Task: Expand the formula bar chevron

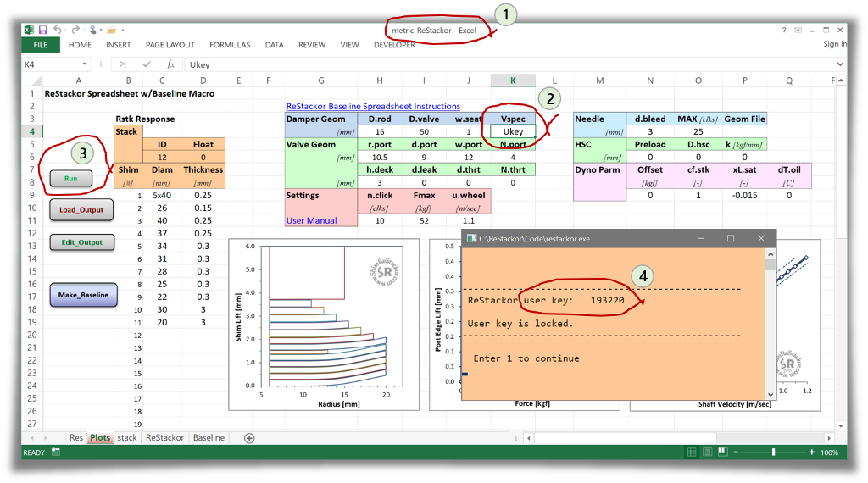Action: click(x=840, y=64)
